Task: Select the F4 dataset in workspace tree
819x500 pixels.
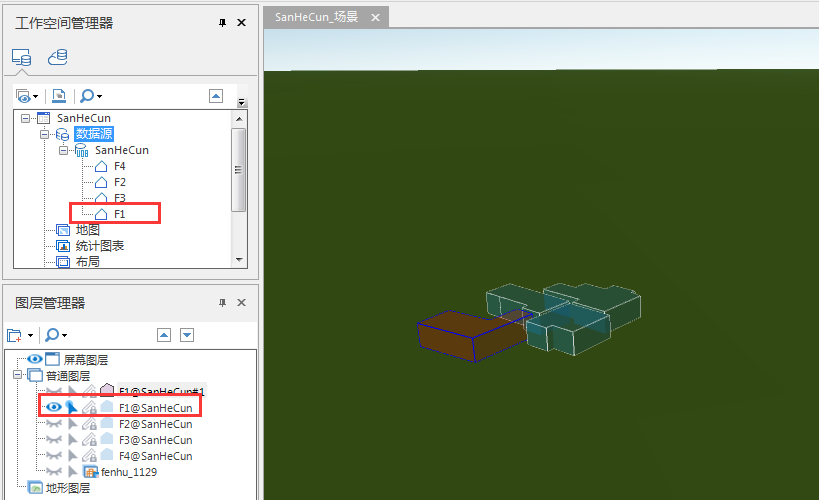Action: 120,166
